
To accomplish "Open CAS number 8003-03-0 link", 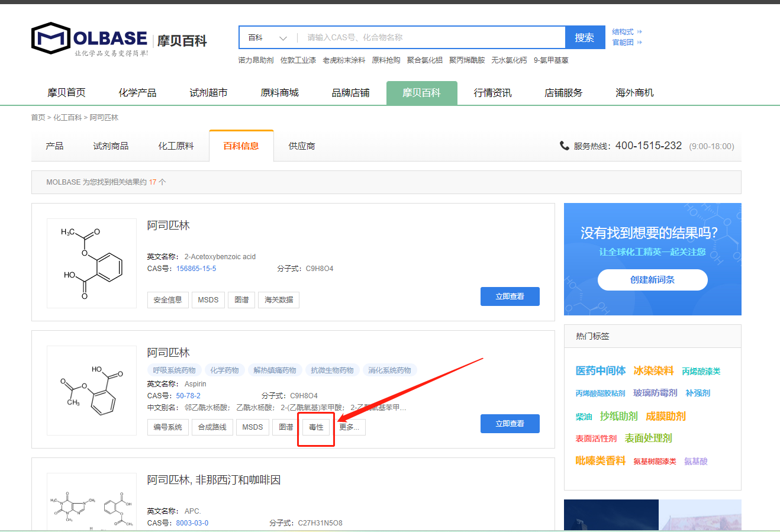I will [192, 523].
